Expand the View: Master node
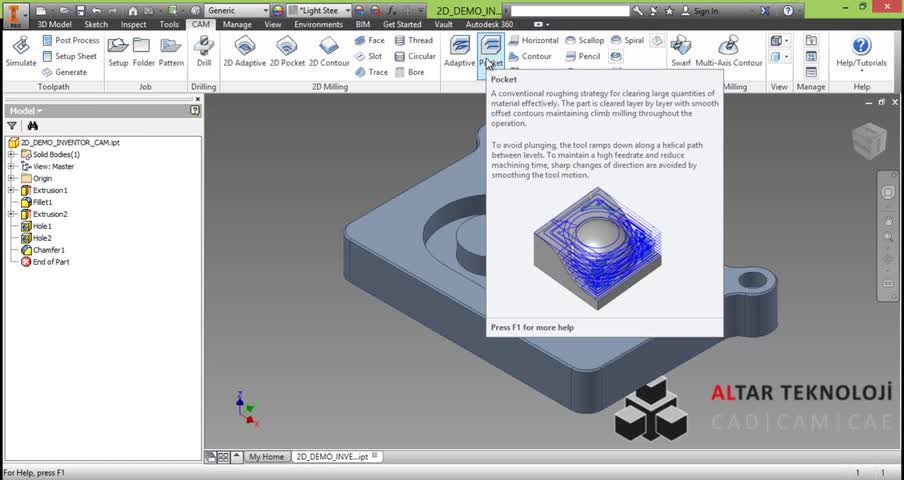The height and width of the screenshot is (480, 904). pyautogui.click(x=11, y=167)
